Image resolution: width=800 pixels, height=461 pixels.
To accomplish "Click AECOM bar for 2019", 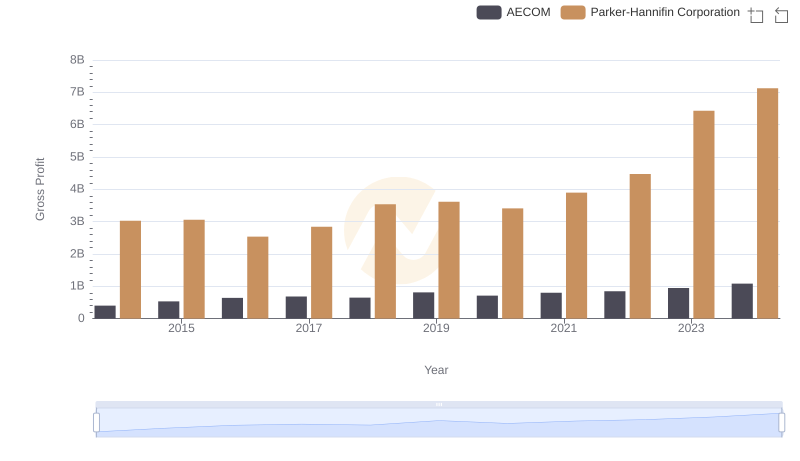I will pyautogui.click(x=423, y=305).
